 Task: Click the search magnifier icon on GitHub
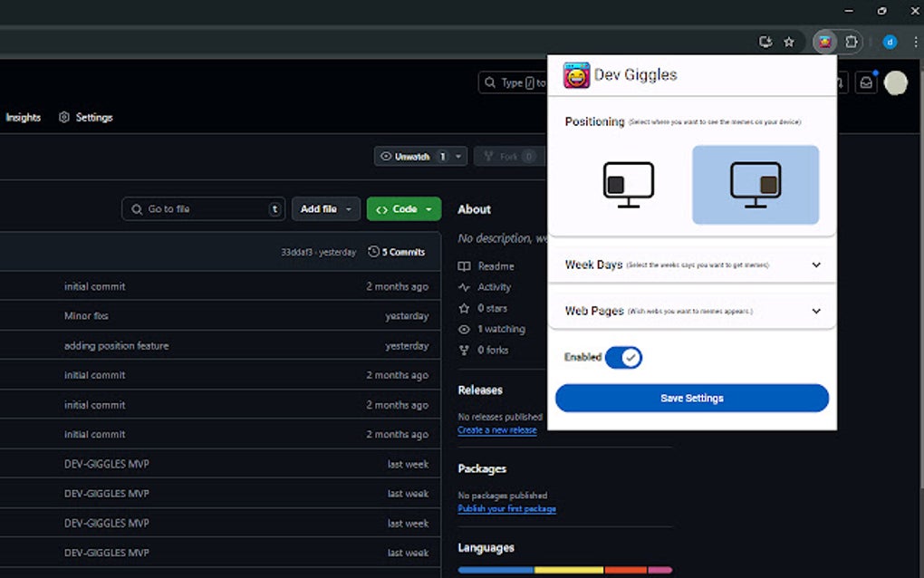click(489, 82)
